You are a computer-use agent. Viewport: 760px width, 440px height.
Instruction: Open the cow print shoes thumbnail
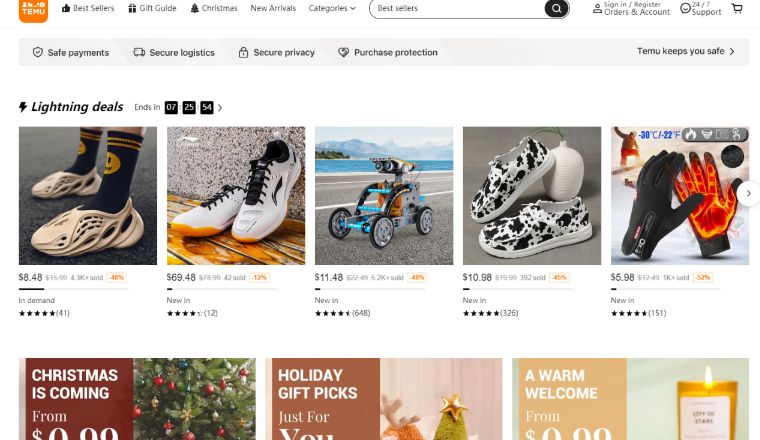click(x=532, y=195)
